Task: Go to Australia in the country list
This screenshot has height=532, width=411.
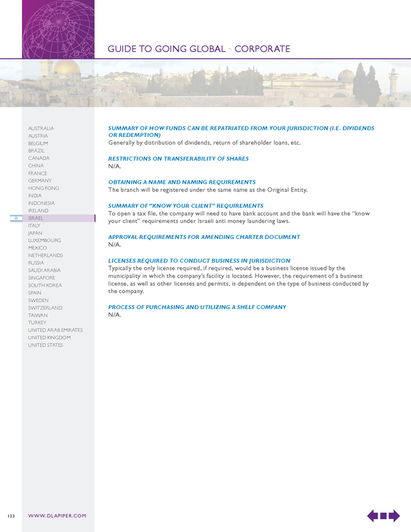Action: 41,129
